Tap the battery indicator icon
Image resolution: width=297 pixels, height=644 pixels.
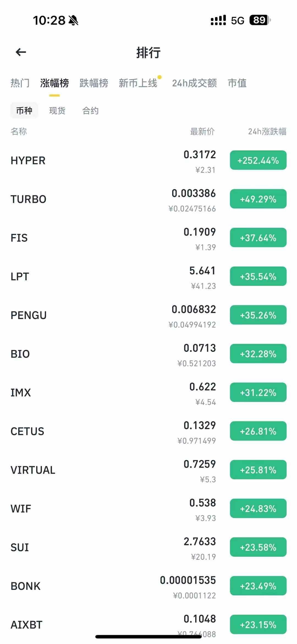[260, 20]
